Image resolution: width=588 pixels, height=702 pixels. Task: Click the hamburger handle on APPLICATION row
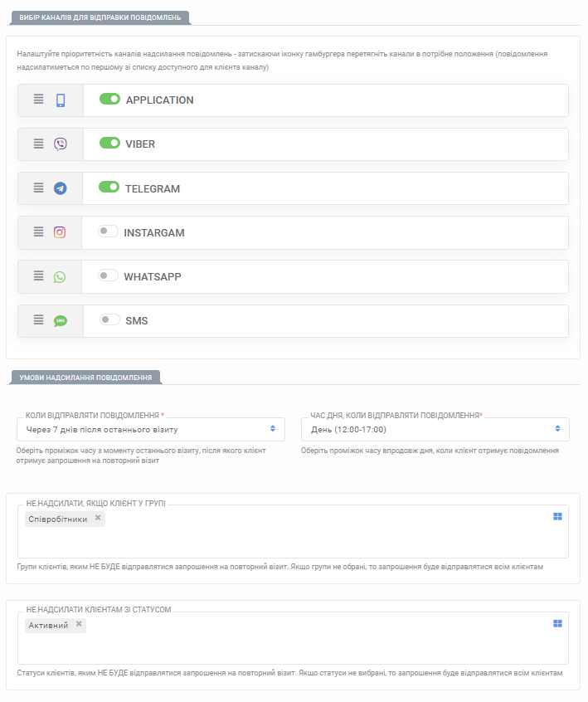[x=38, y=99]
